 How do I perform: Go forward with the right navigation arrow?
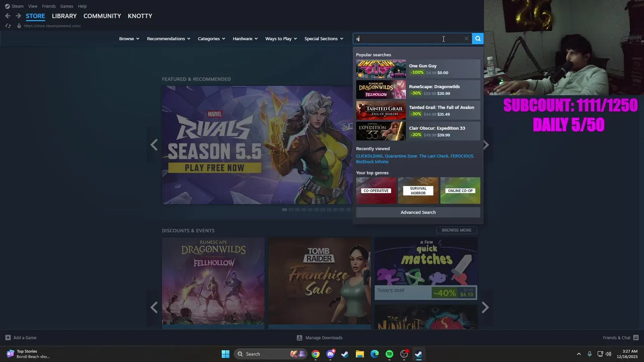[x=18, y=16]
